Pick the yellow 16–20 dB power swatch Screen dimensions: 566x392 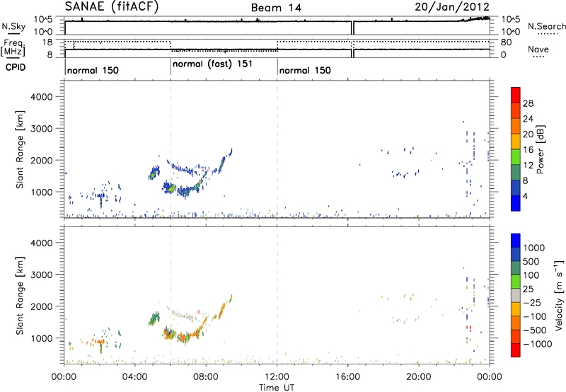pyautogui.click(x=516, y=142)
